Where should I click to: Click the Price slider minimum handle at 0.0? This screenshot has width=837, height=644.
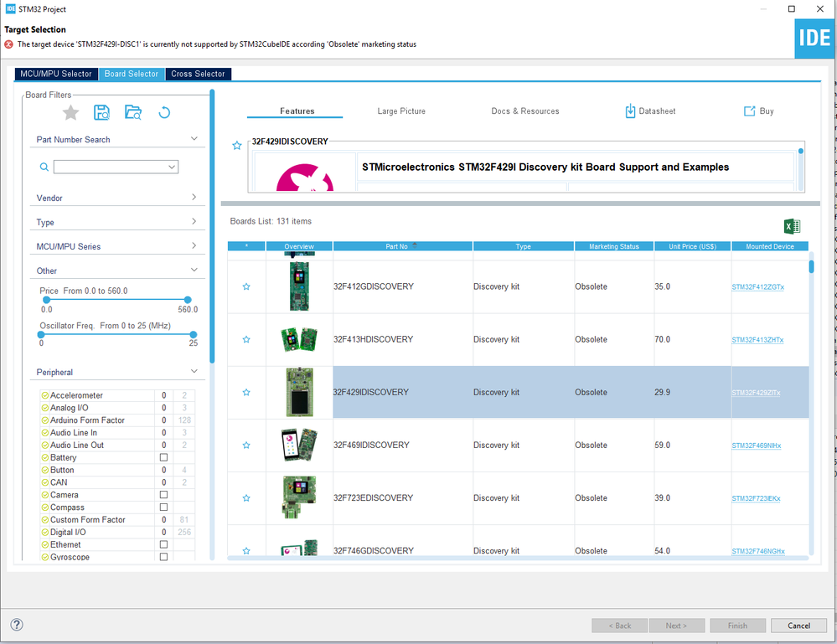tap(46, 300)
